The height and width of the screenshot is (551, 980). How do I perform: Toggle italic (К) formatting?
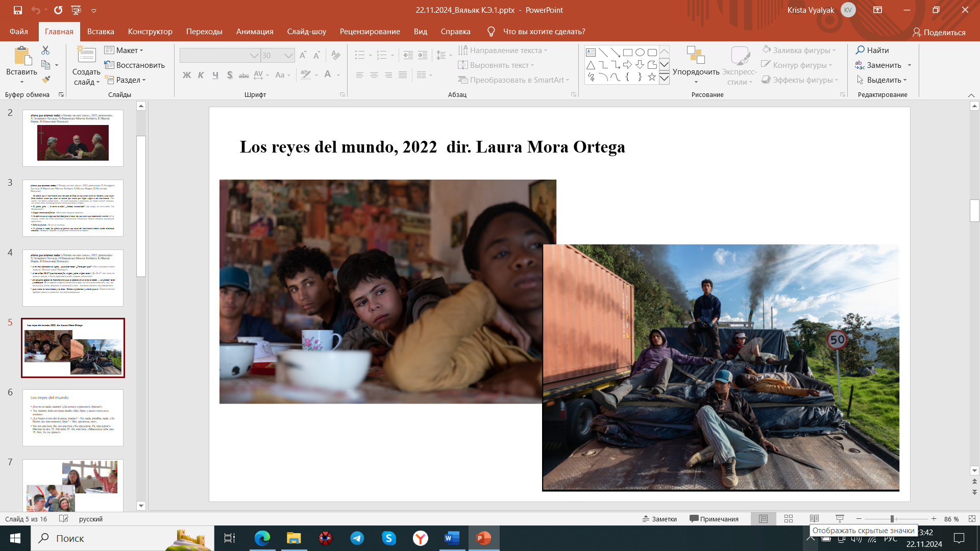[x=201, y=75]
